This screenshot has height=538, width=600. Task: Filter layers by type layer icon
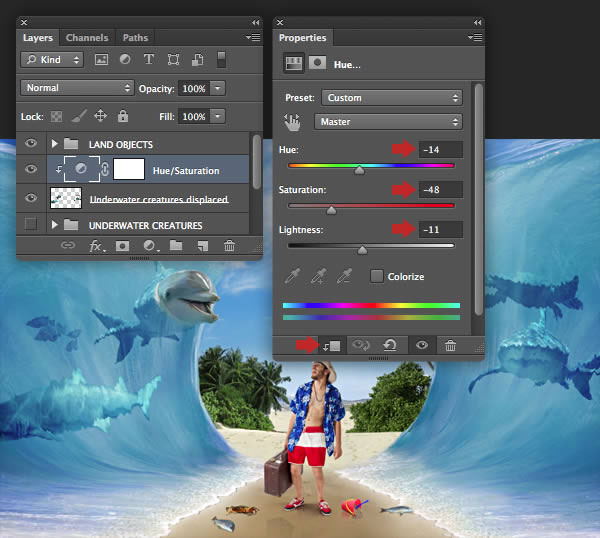point(149,59)
